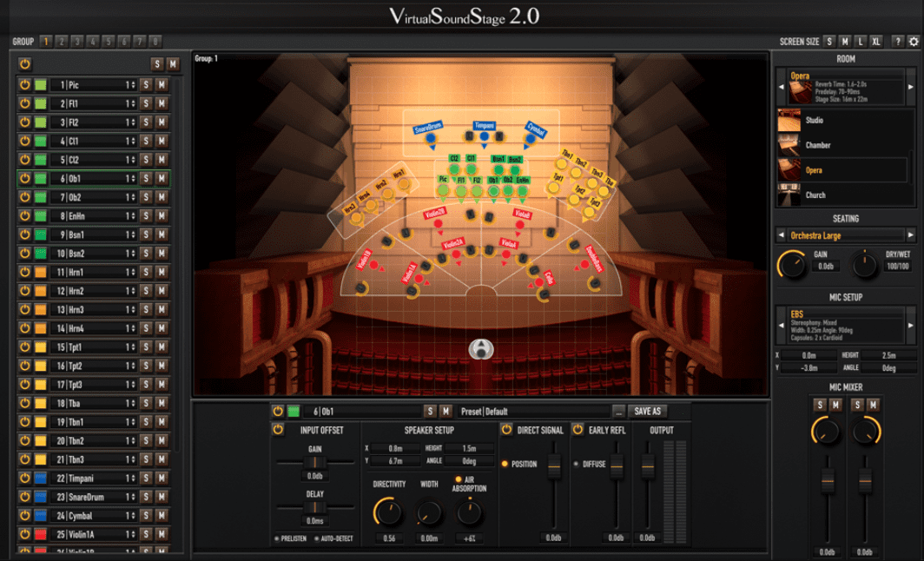The image size is (924, 561).
Task: Next seating preset arrow beside Orchestra Large
Action: [910, 235]
